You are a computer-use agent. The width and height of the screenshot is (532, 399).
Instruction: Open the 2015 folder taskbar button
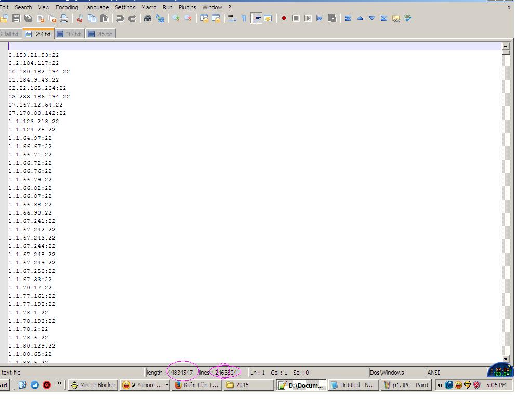(249, 385)
